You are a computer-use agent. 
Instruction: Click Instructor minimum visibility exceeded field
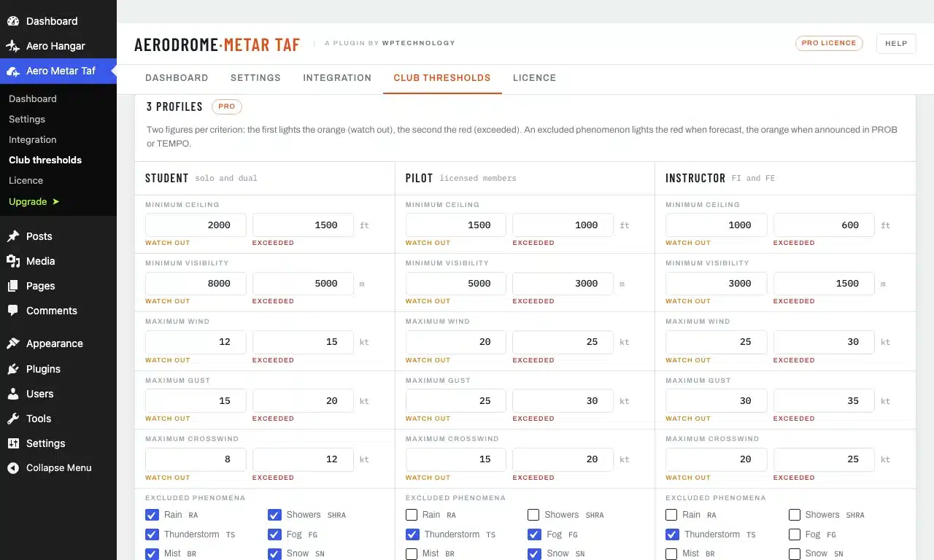point(824,284)
